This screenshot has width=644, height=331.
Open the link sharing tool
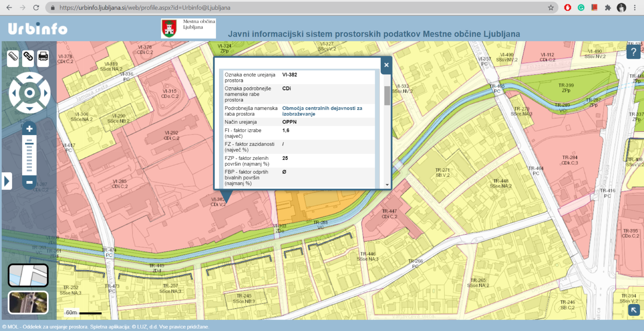(x=28, y=58)
